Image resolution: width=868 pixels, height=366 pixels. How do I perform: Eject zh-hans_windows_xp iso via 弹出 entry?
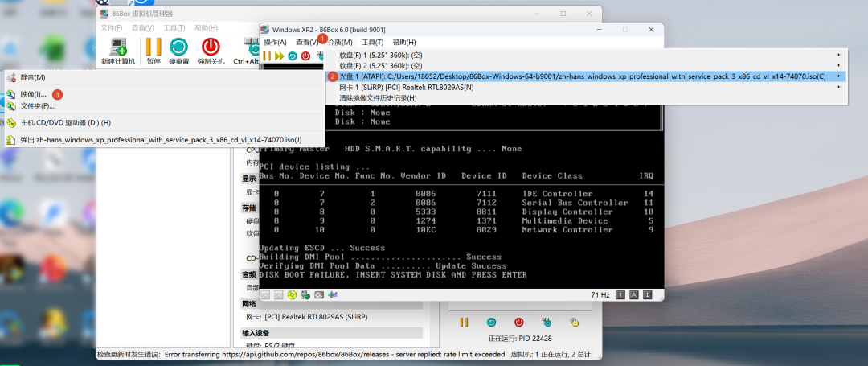coord(165,140)
